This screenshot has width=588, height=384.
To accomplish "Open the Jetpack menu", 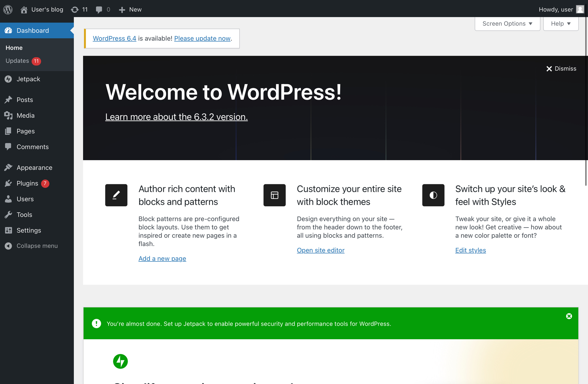I will [37, 79].
